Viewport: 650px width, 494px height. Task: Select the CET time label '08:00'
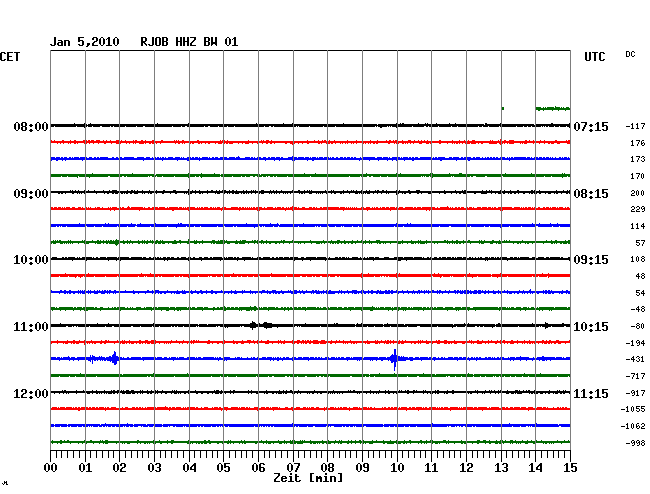(x=31, y=126)
